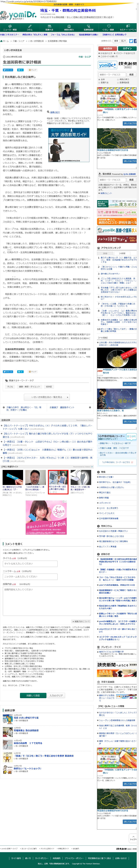The width and height of the screenshot is (139, 868).
Task: Select the 病院の実力 search scope radio
Action: [x=118, y=80]
